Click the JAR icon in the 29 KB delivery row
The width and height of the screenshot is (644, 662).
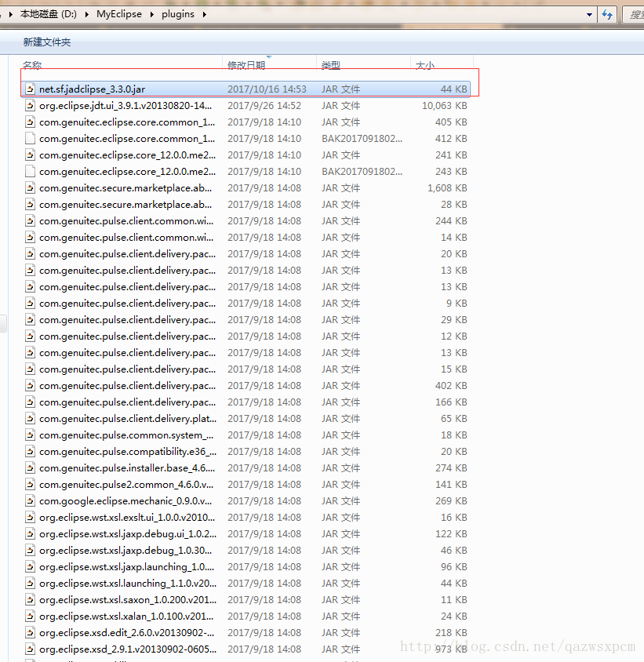(x=30, y=319)
